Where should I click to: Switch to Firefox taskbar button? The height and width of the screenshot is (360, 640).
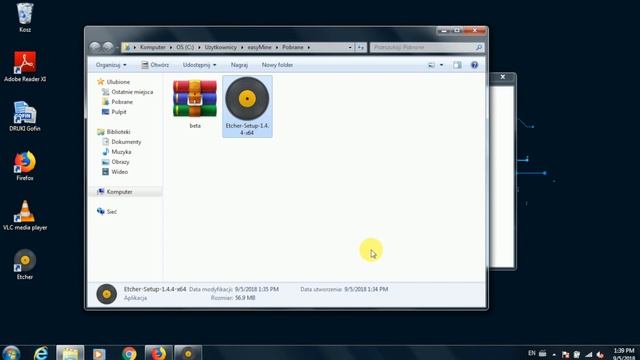(159, 353)
